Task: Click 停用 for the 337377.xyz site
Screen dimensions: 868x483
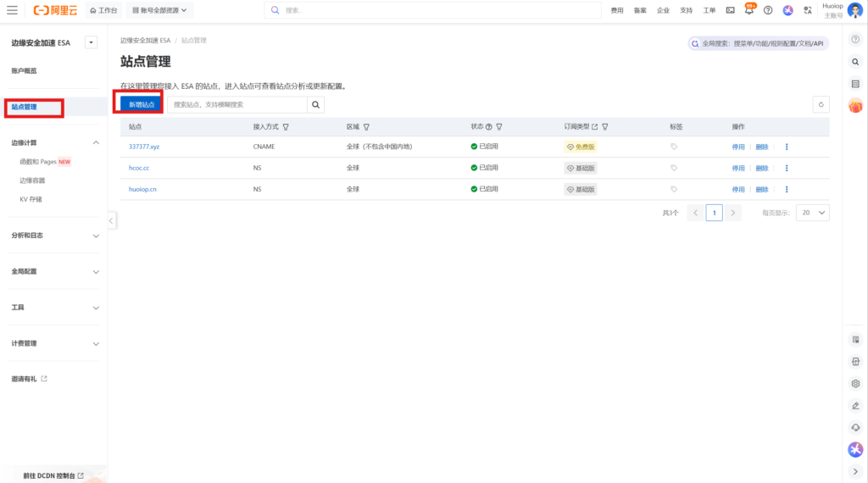Action: pos(737,147)
